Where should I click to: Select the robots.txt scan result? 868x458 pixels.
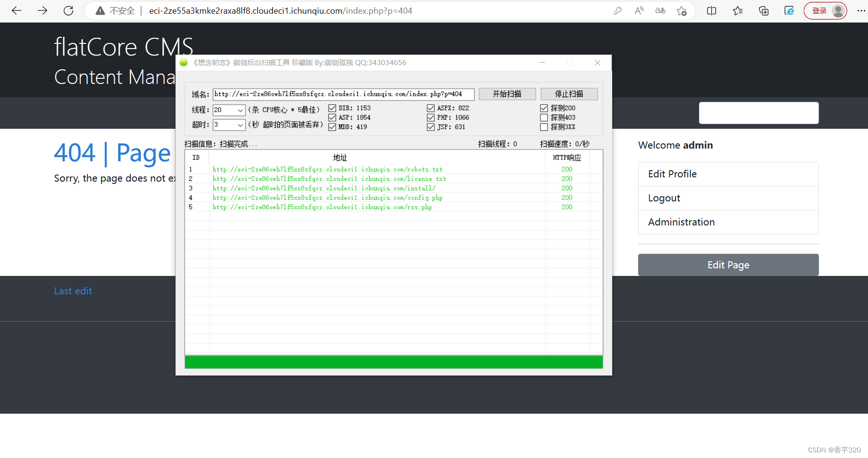tap(327, 169)
